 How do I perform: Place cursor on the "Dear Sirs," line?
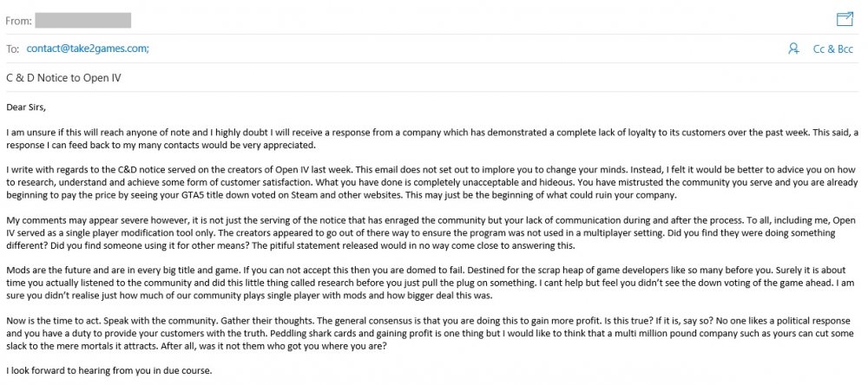pyautogui.click(x=25, y=108)
